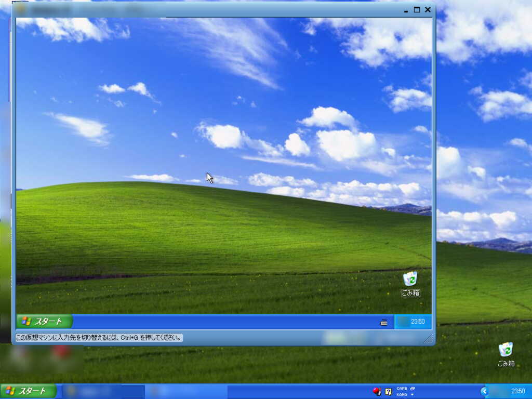Open the host desktop ごみ箱 Recycle Bin
This screenshot has height=399, width=532.
(506, 354)
